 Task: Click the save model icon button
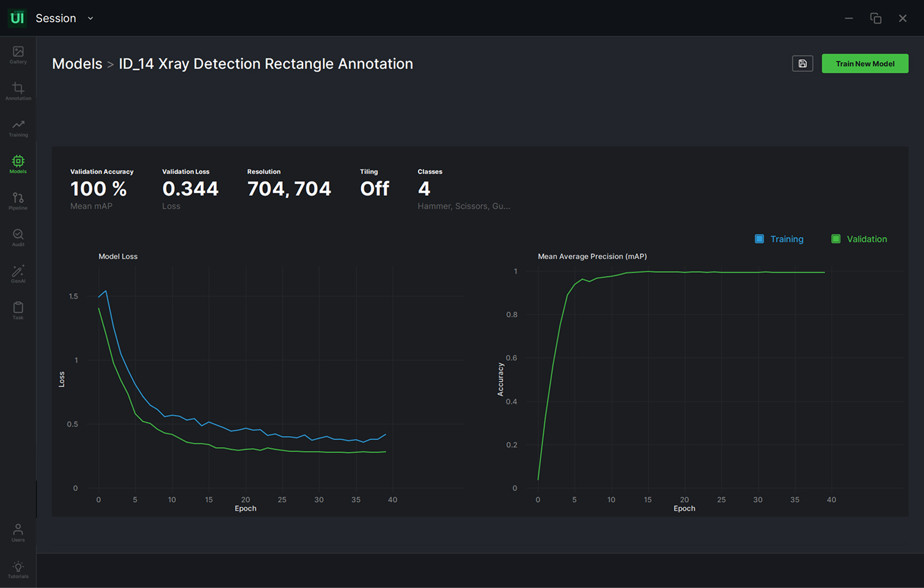tap(802, 64)
